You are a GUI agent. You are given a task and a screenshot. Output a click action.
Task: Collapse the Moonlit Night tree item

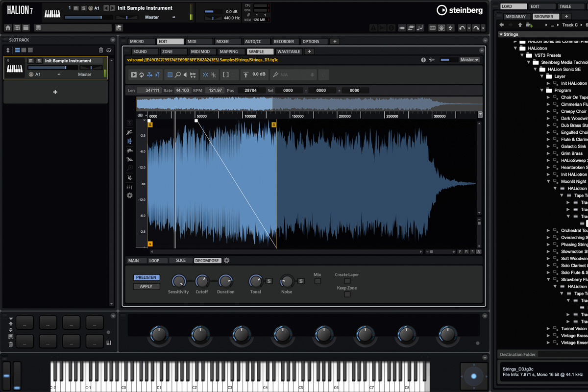tap(549, 181)
